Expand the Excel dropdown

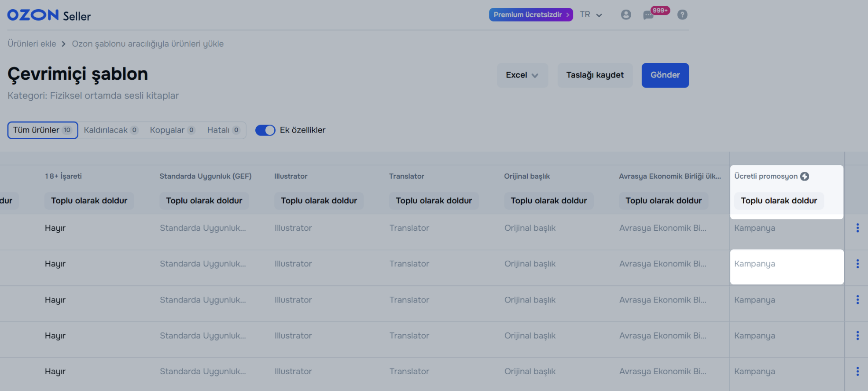(x=522, y=75)
